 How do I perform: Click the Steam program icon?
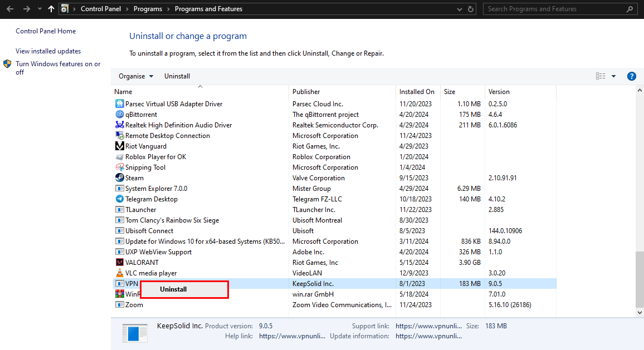point(119,178)
